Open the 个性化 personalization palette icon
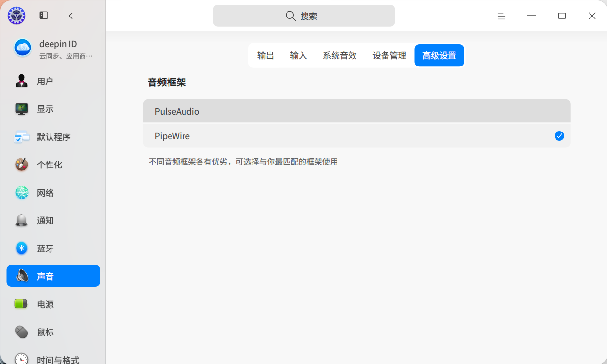This screenshot has width=607, height=364. 21,165
